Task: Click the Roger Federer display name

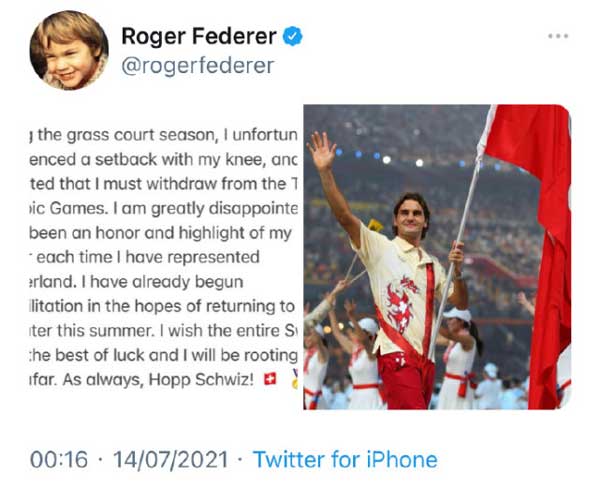Action: [x=199, y=36]
